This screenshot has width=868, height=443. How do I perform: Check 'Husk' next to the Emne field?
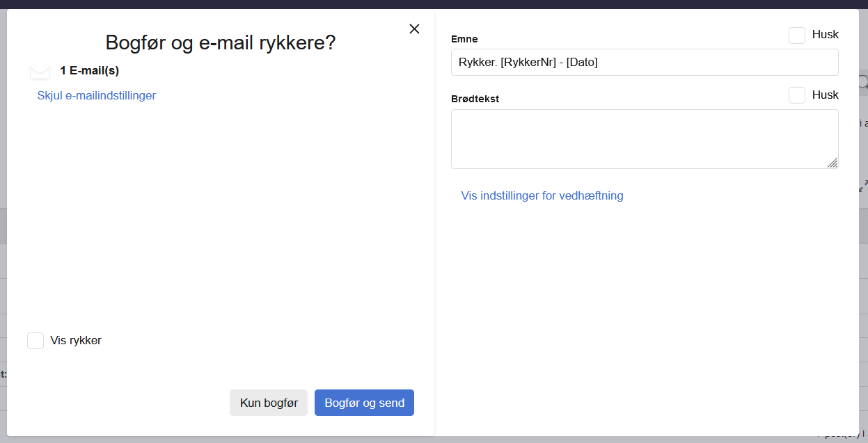point(796,35)
